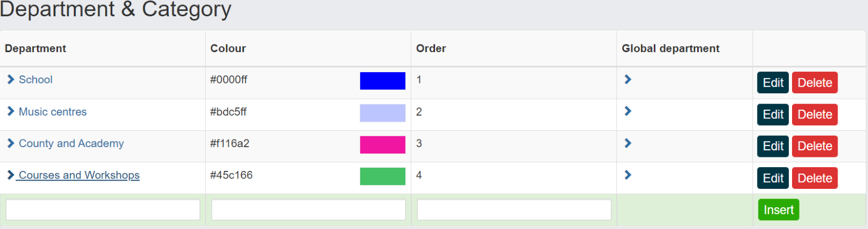
Task: Expand the County and Academy chevron
Action: pyautogui.click(x=11, y=143)
